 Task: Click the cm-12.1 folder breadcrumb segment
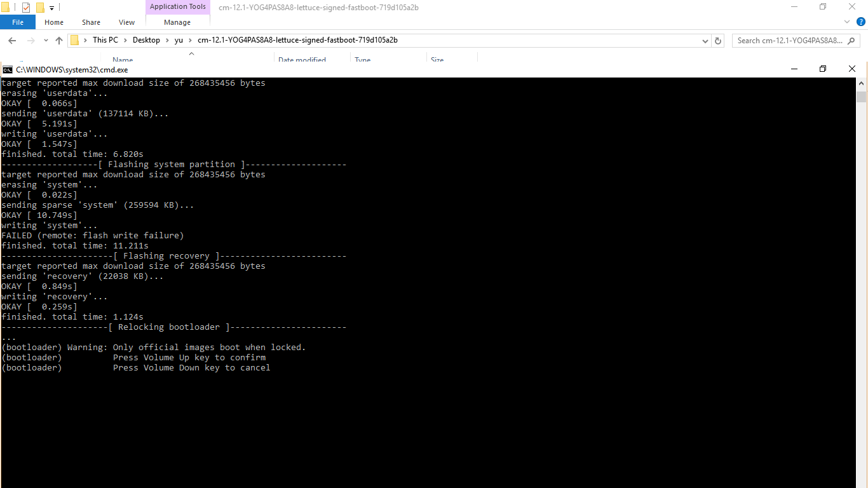coord(297,40)
